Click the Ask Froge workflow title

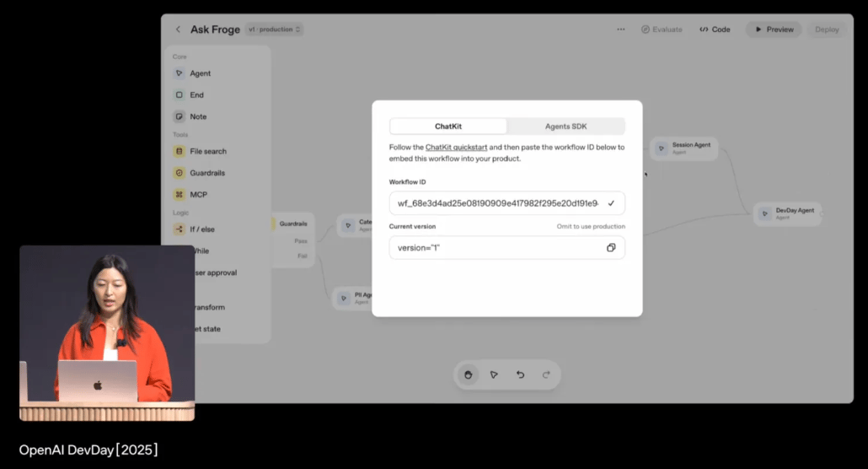point(216,30)
